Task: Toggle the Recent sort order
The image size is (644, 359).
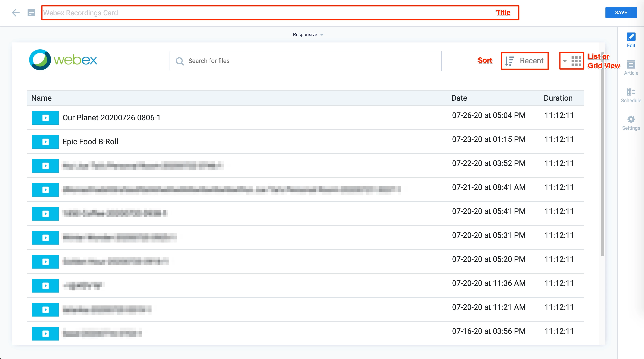Action: (524, 61)
